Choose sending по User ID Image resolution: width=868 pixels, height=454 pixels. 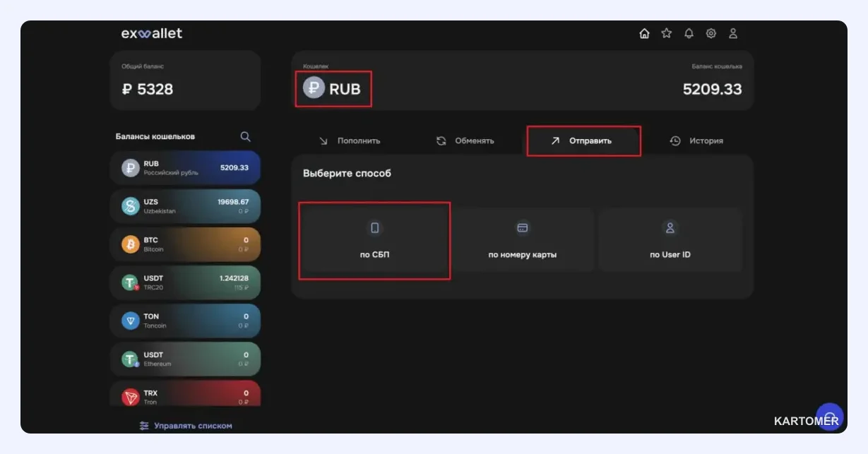click(x=670, y=240)
